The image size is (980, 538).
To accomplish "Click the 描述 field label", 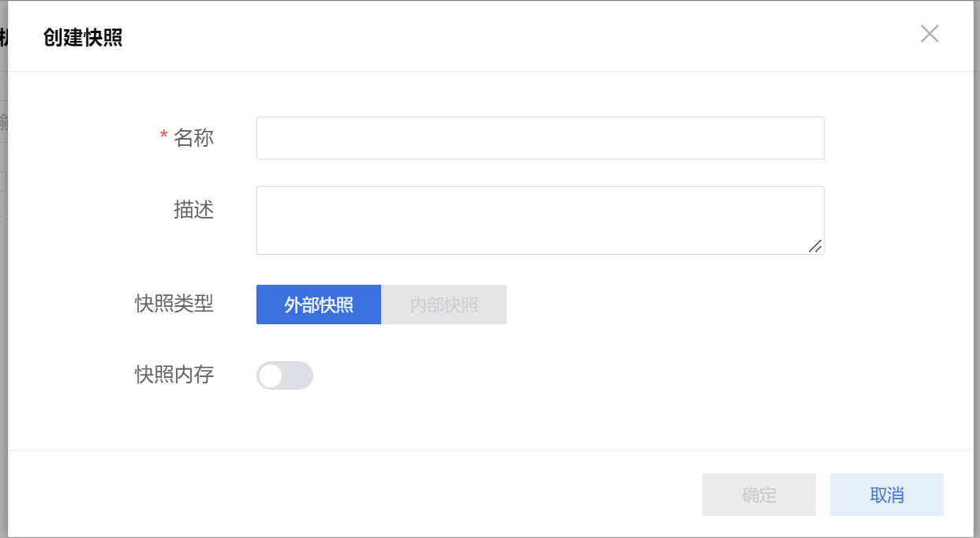I will tap(193, 210).
